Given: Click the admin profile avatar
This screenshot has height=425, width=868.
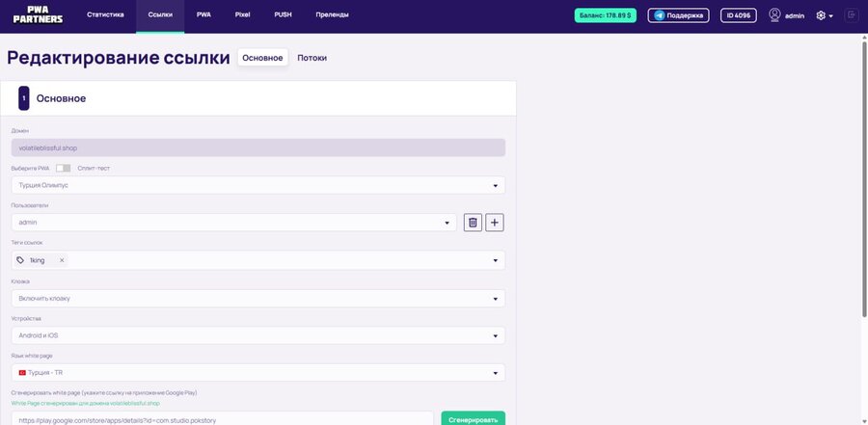Looking at the screenshot, I should pos(774,15).
